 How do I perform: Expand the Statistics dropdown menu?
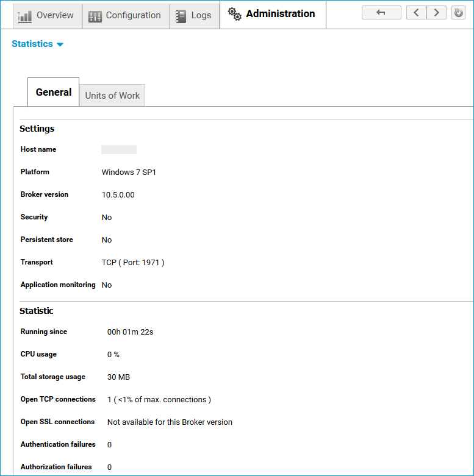tap(37, 44)
